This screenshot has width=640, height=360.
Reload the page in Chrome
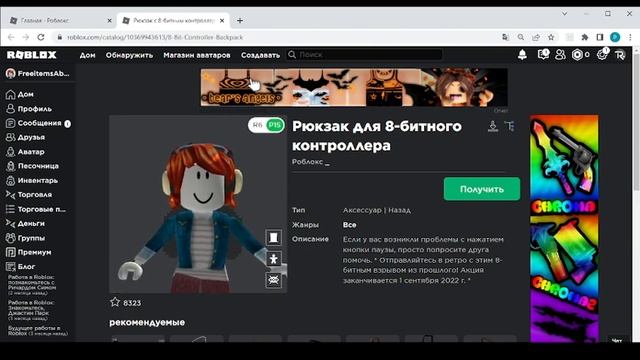[41, 37]
